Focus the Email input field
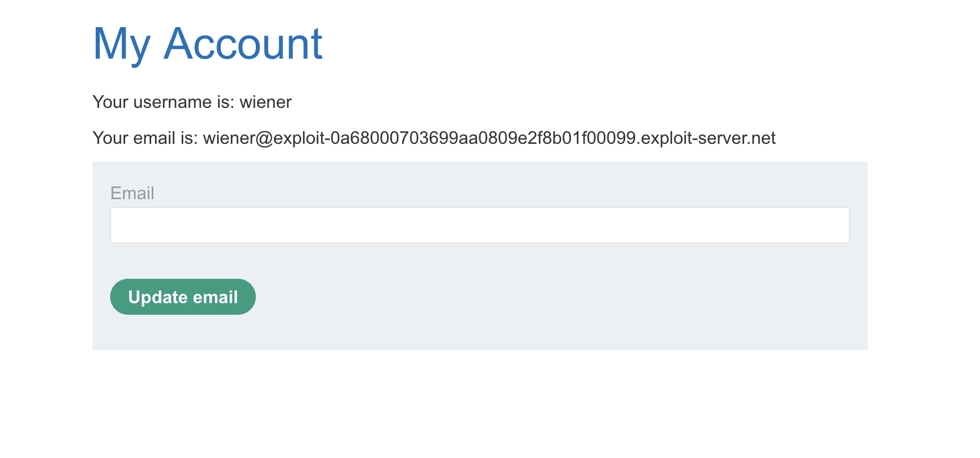 (479, 225)
